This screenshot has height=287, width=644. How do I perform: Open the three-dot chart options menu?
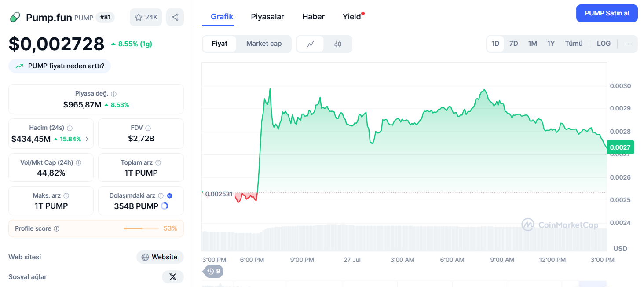pos(629,44)
